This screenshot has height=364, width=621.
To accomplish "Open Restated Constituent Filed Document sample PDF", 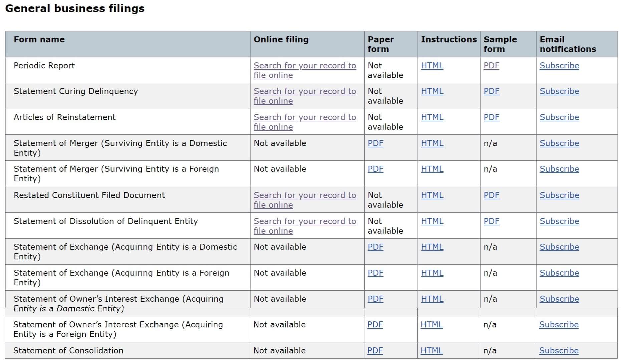I will click(491, 195).
